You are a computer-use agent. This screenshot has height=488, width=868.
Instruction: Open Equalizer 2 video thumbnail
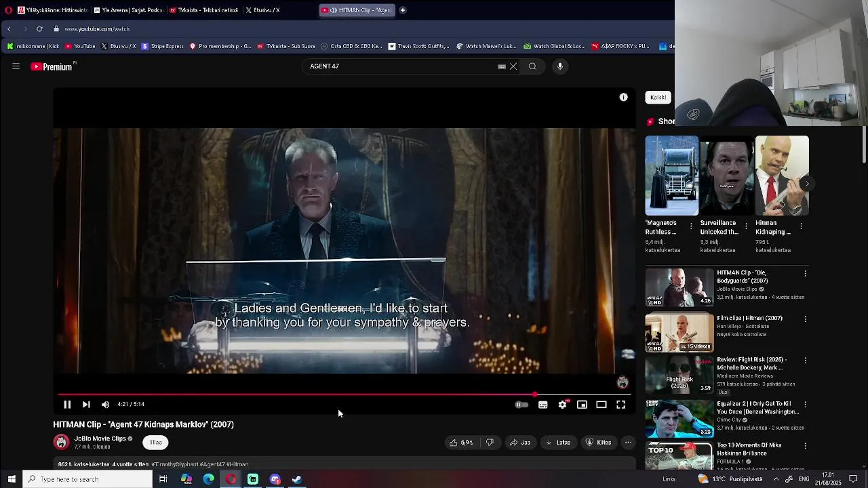pyautogui.click(x=679, y=419)
